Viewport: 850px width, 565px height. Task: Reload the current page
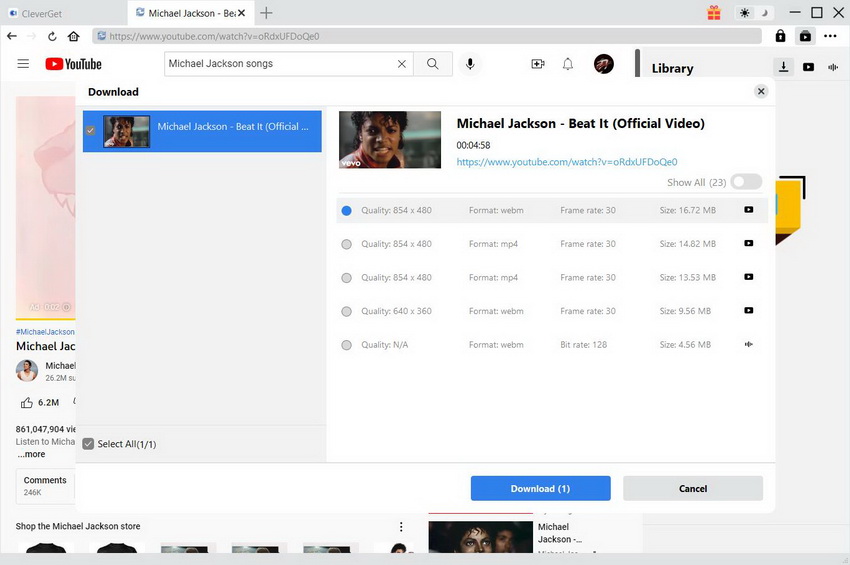[52, 36]
